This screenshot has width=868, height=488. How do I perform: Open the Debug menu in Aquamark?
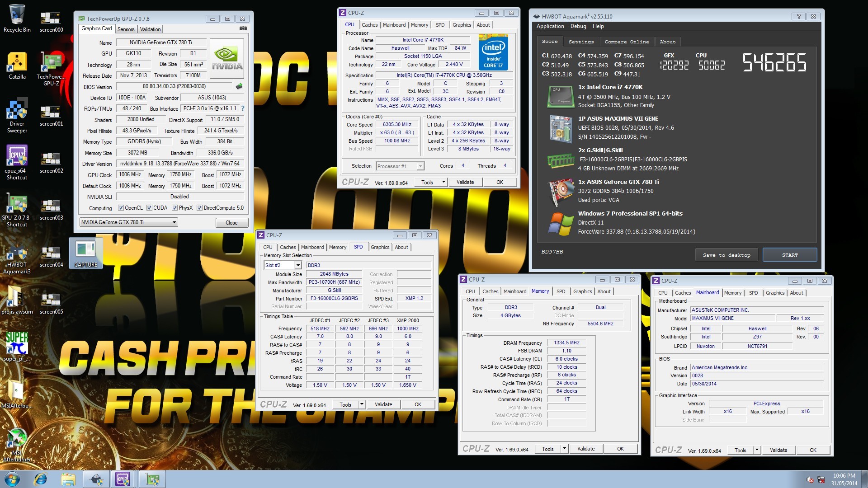pyautogui.click(x=578, y=26)
